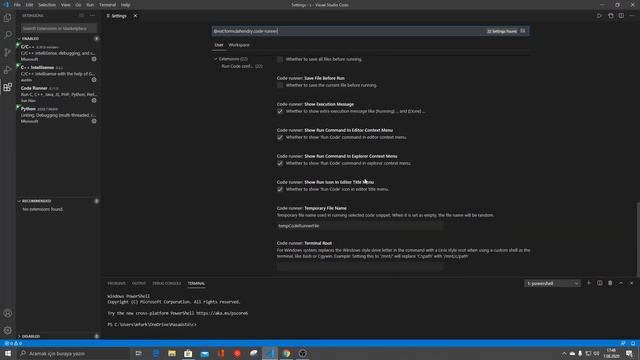Open the Code Runner extension entry
The height and width of the screenshot is (360, 640).
coord(58,94)
